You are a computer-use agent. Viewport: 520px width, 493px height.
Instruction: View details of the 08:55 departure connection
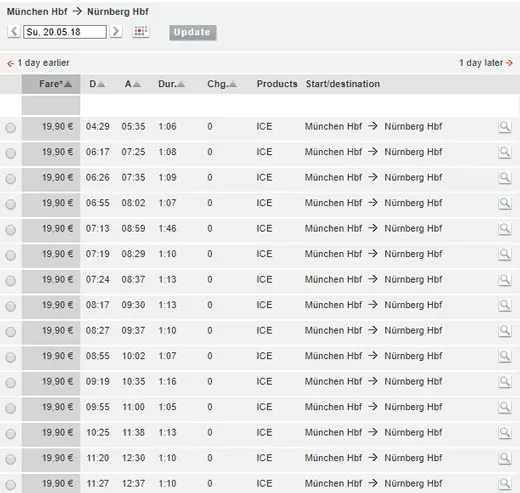coord(505,356)
